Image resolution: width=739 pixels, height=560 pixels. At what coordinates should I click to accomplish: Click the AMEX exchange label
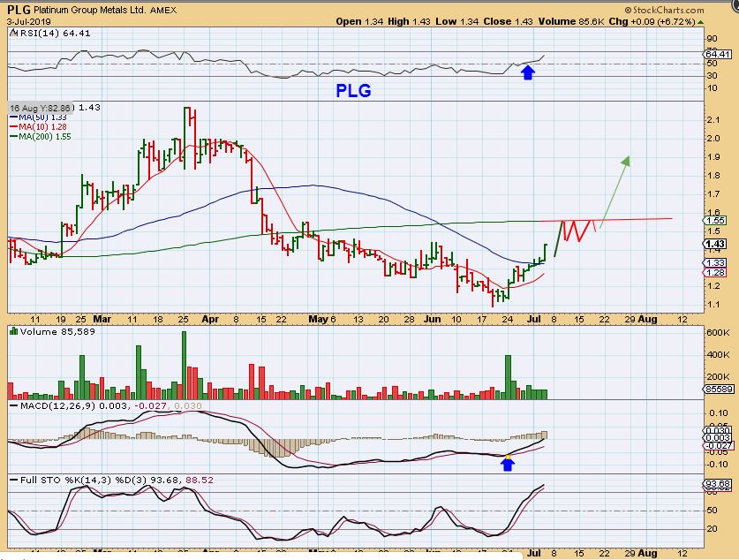(163, 10)
